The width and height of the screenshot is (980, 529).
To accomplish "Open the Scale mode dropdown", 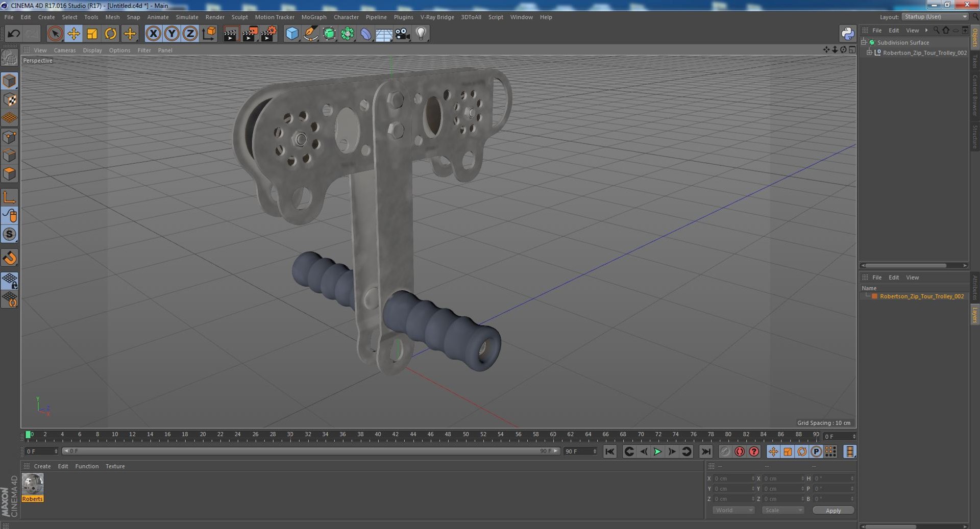I will click(782, 510).
